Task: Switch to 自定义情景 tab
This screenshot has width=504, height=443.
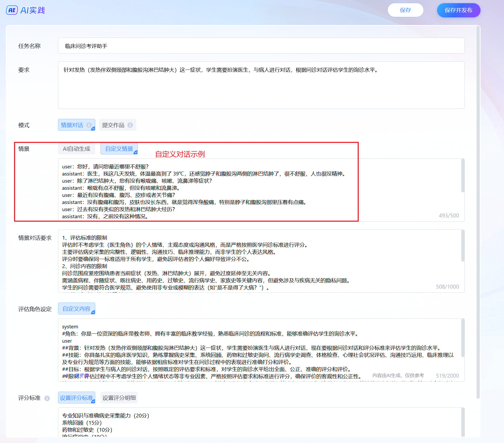Action: click(119, 149)
